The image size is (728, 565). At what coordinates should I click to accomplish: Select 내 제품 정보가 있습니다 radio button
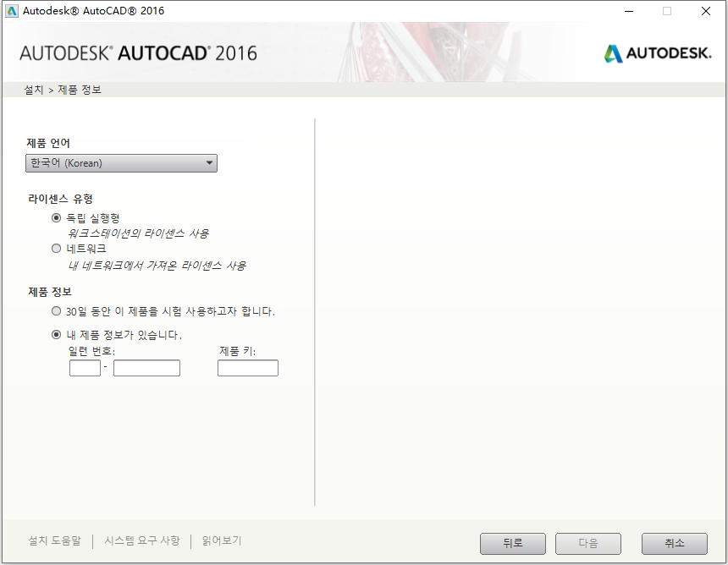(56, 334)
